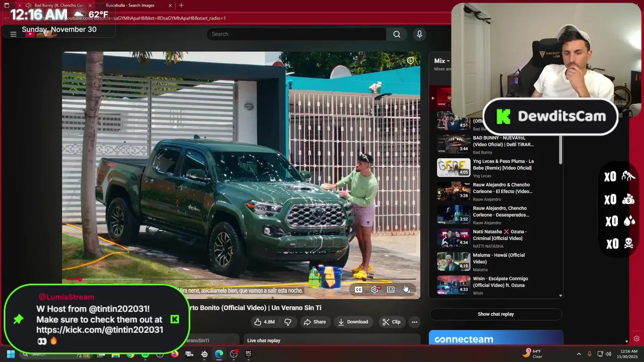Click the Download button below the video

[x=353, y=322]
